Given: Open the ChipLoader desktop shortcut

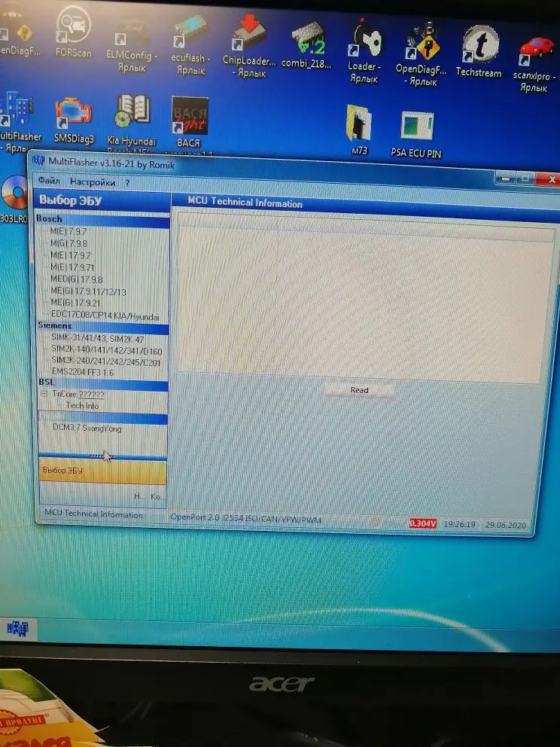Looking at the screenshot, I should tap(248, 45).
